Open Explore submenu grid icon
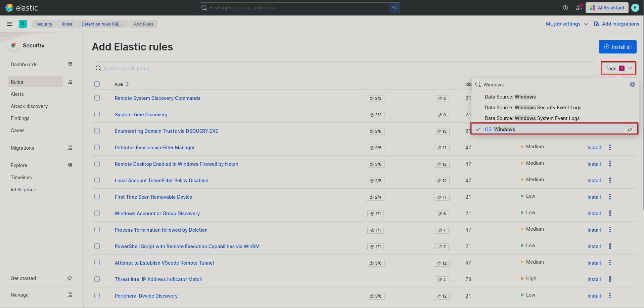Screen dimensions: 644x308 tap(70, 165)
